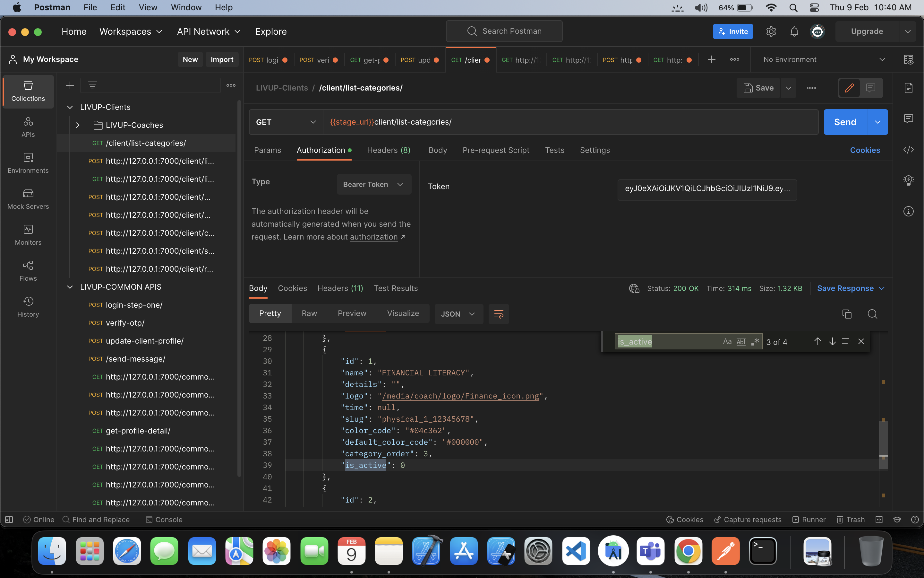Copy the response body with copy icon
Screen dimensions: 924x578
[x=847, y=314]
